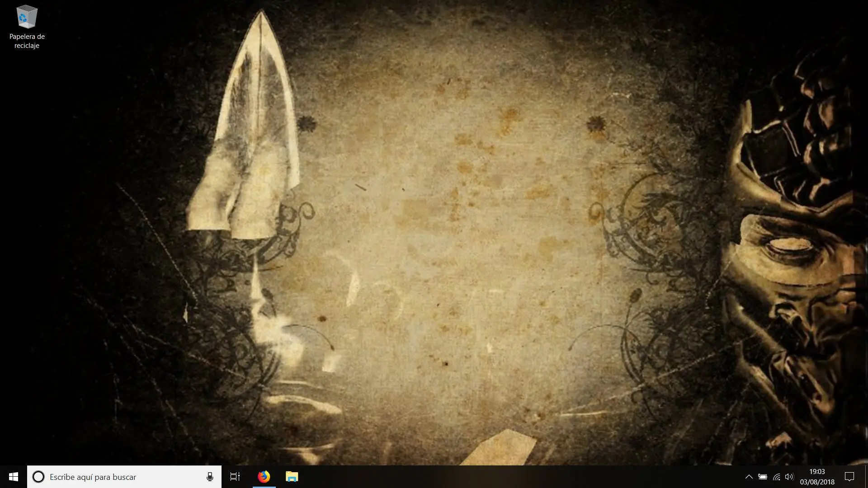Image resolution: width=868 pixels, height=488 pixels.
Task: Click the Show desktop strip
Action: click(x=866, y=477)
